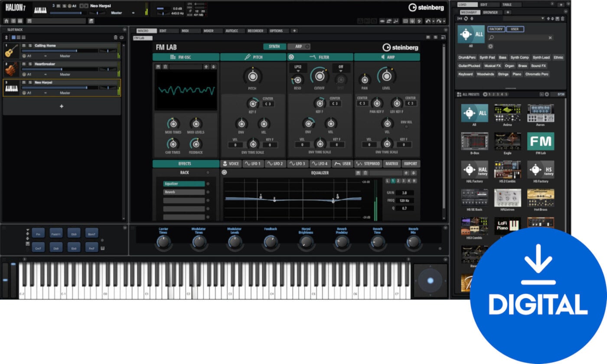Mute the Heartbreaker slot
The height and width of the screenshot is (364, 607).
(24, 64)
